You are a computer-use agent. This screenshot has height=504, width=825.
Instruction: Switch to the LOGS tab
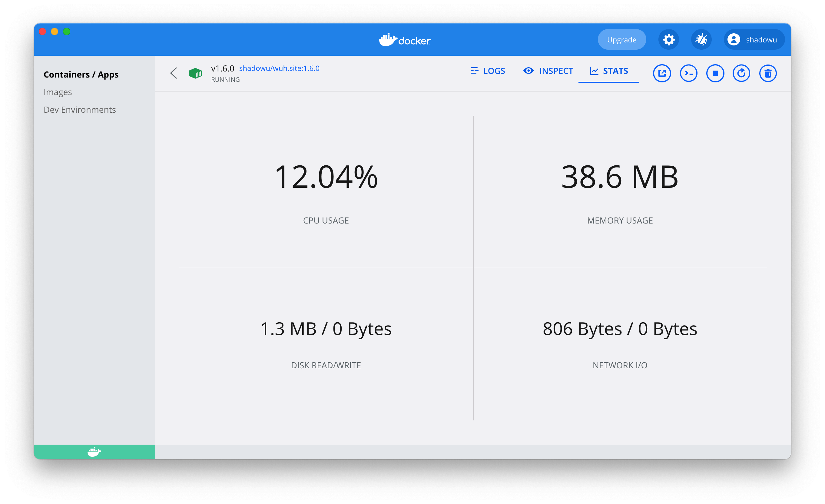coord(488,71)
